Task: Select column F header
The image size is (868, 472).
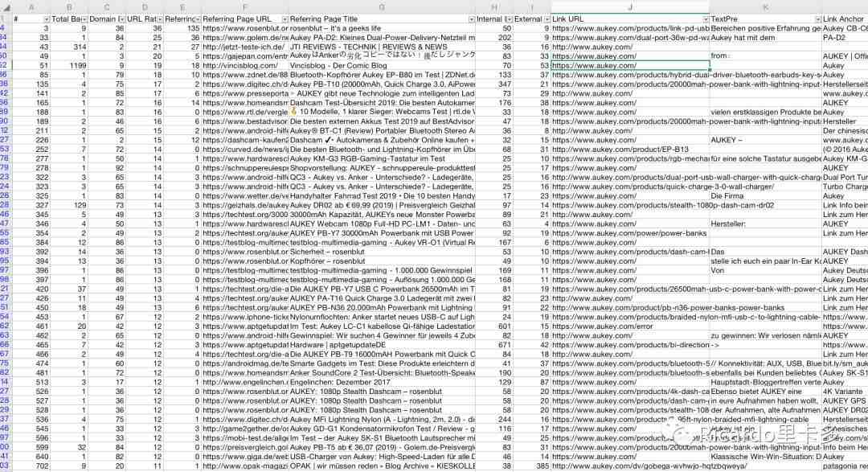Action: 245,7
